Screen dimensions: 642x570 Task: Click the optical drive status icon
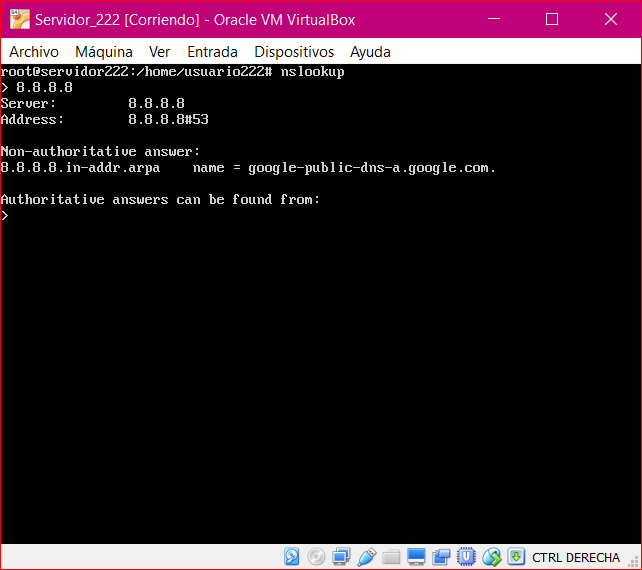tap(316, 557)
